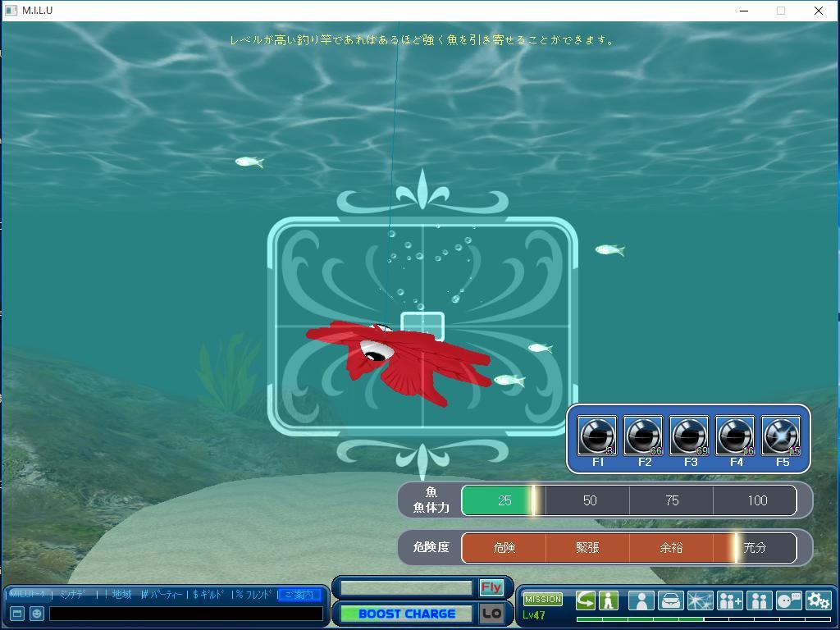Open the inventory bag icon
This screenshot has width=840, height=630.
[671, 600]
